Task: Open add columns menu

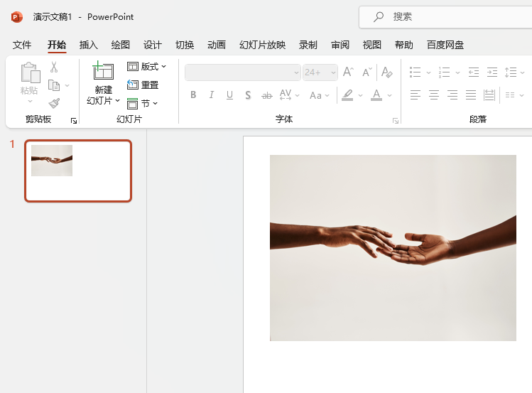Action: (514, 95)
